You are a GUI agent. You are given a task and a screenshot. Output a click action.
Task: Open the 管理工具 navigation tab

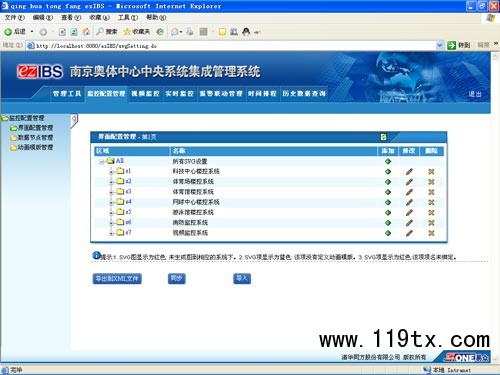(67, 94)
